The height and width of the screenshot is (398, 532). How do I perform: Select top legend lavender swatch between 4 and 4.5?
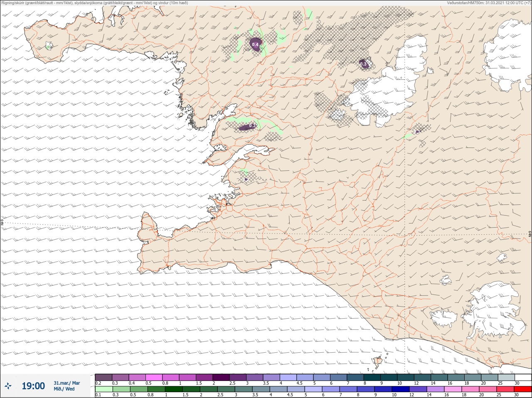[288, 377]
